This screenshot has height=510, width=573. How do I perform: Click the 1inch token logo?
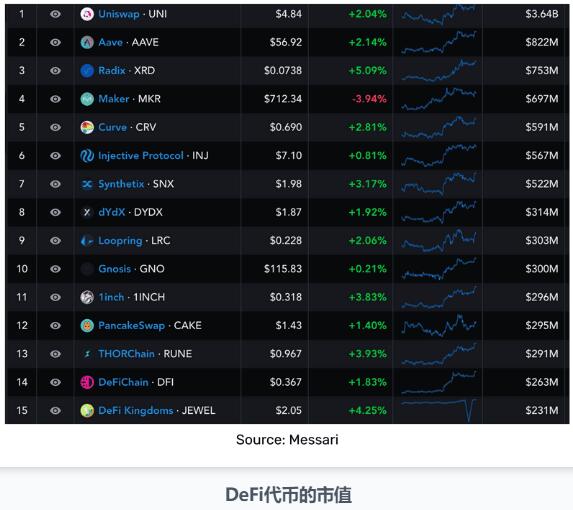[x=87, y=297]
